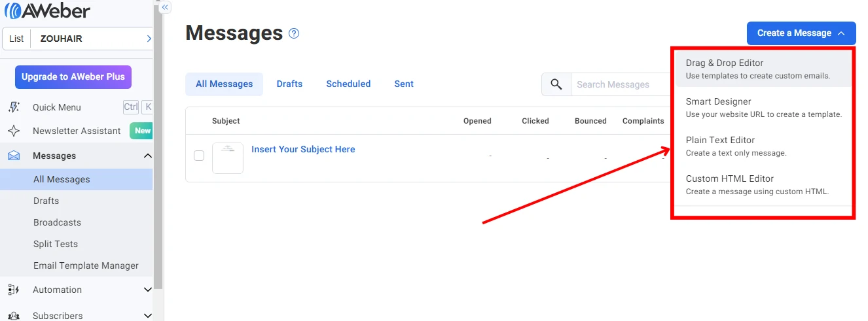Switch to Drafts tab
The height and width of the screenshot is (321, 868).
(x=289, y=84)
